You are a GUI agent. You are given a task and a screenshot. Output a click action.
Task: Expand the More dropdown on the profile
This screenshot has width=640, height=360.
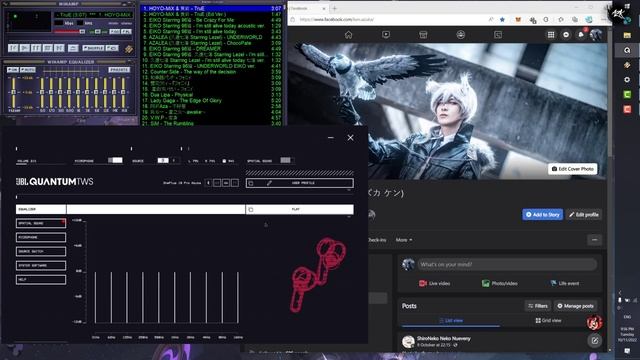coord(404,240)
